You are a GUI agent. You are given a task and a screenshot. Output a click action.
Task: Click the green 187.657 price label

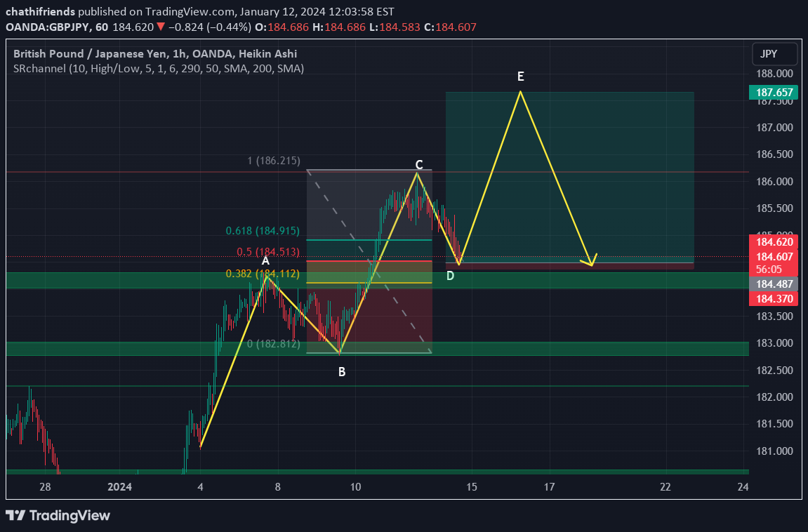(774, 92)
